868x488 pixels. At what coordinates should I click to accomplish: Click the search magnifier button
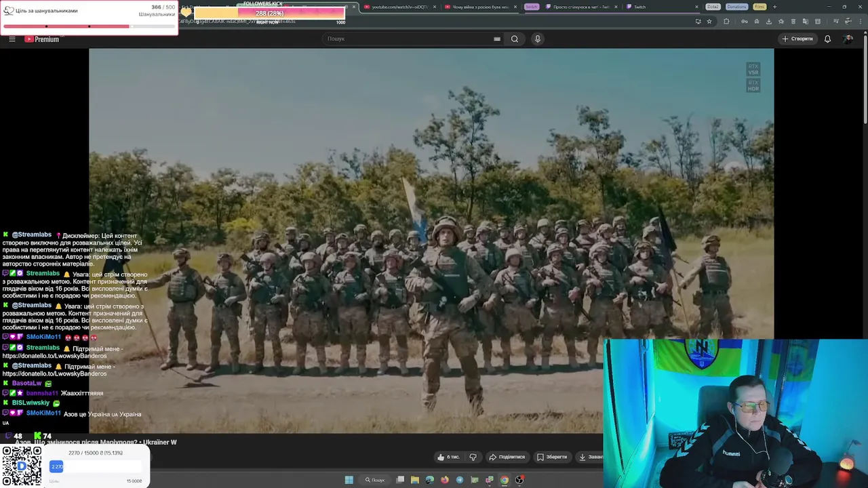(x=515, y=39)
